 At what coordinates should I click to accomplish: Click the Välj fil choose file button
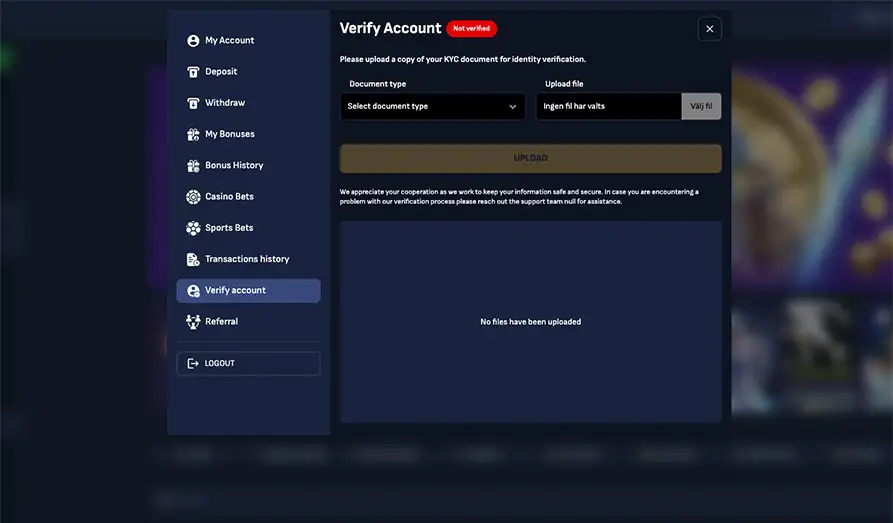(701, 107)
